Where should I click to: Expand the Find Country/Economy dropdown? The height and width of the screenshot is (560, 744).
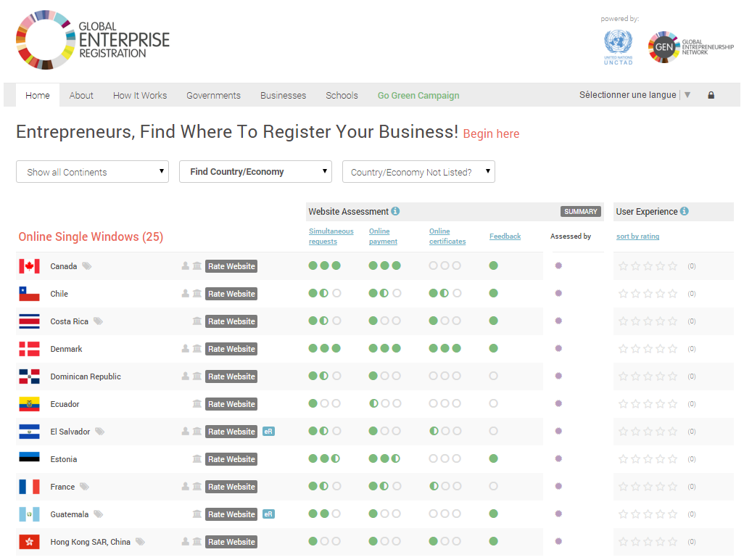[255, 172]
